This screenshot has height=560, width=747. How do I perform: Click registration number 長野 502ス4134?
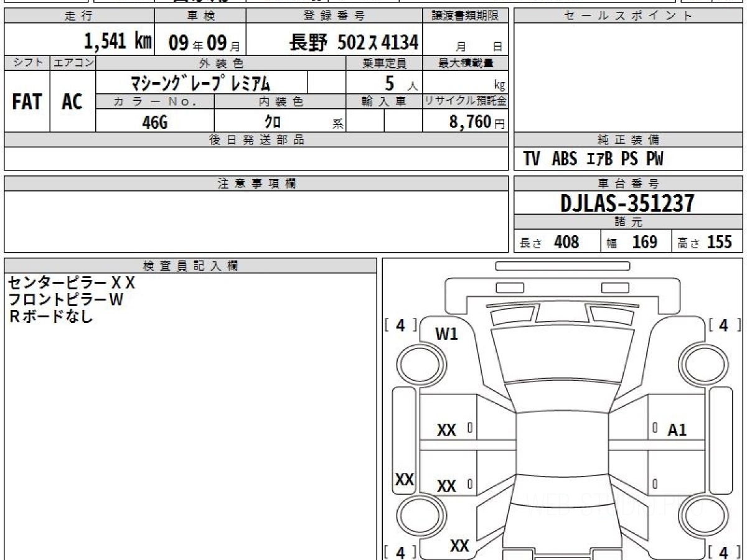(x=354, y=42)
